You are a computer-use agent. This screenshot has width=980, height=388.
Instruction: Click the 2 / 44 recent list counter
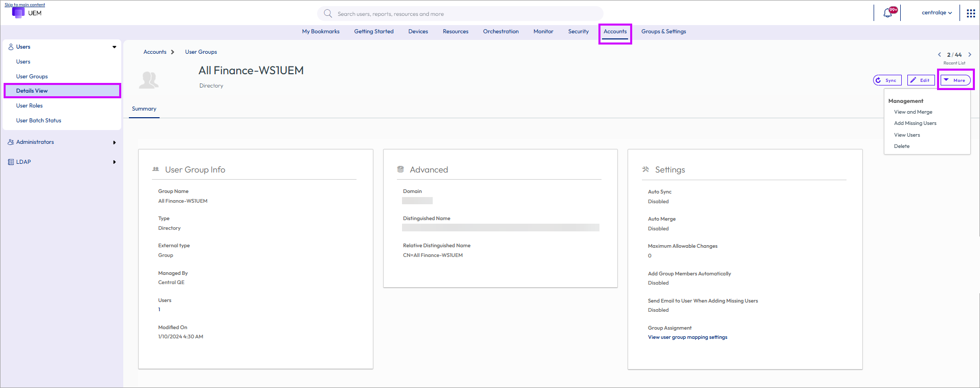pyautogui.click(x=954, y=55)
